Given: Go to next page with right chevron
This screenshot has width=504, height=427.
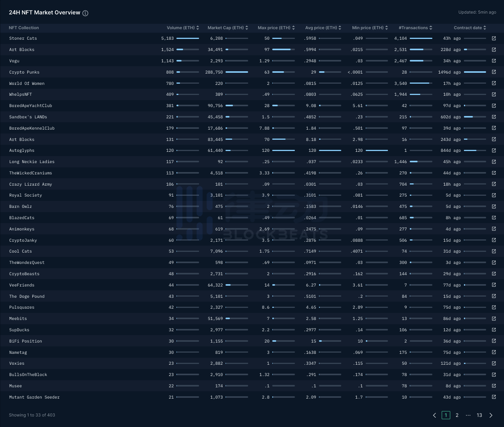Looking at the screenshot, I should [491, 415].
